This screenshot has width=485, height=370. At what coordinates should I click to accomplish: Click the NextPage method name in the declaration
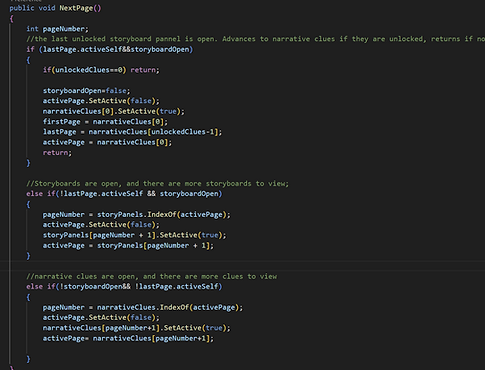[76, 8]
